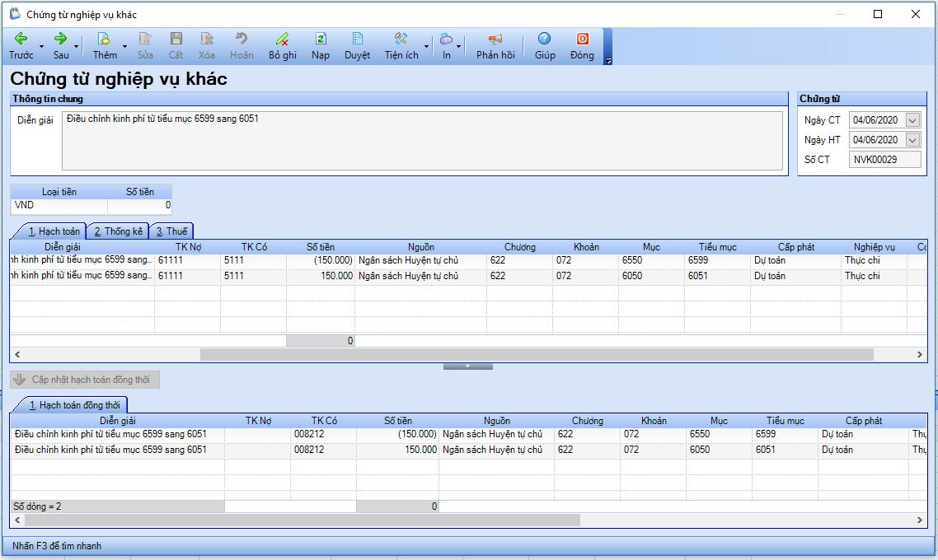Select 150.000 amount in Hạch toán đồng thời grid
The image size is (938, 560).
tap(398, 450)
